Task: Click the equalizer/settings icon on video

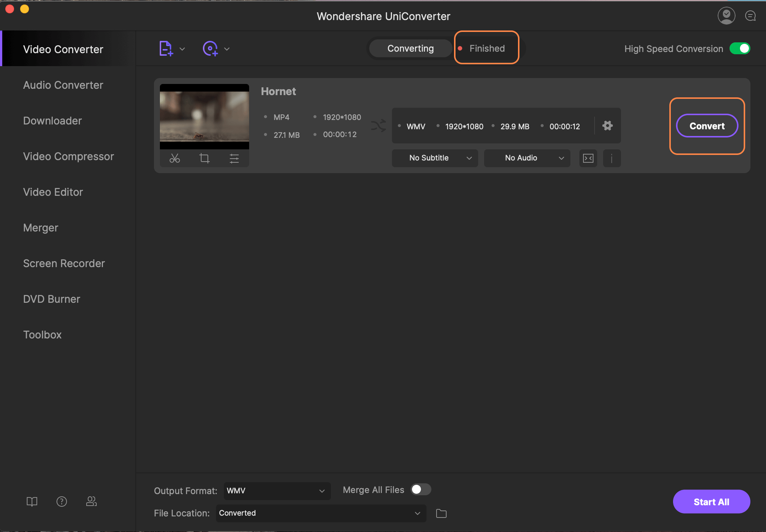Action: coord(233,157)
